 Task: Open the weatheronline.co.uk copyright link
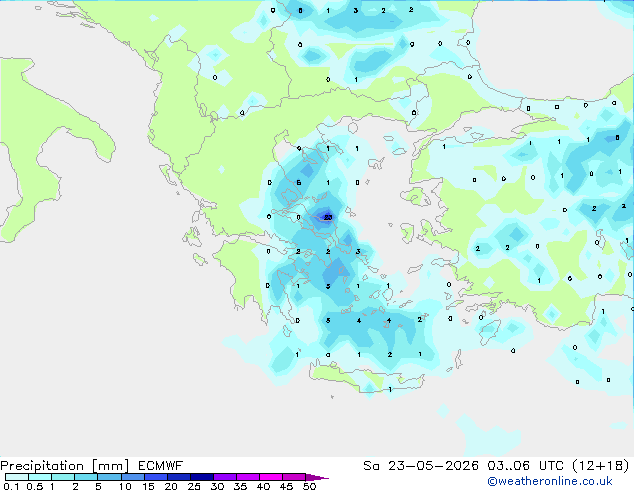click(550, 481)
